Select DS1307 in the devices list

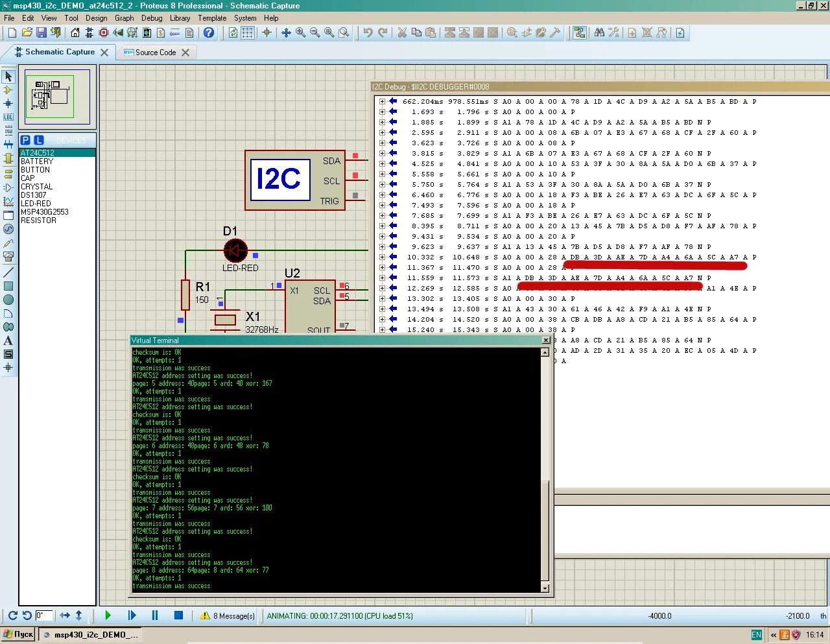pos(57,195)
